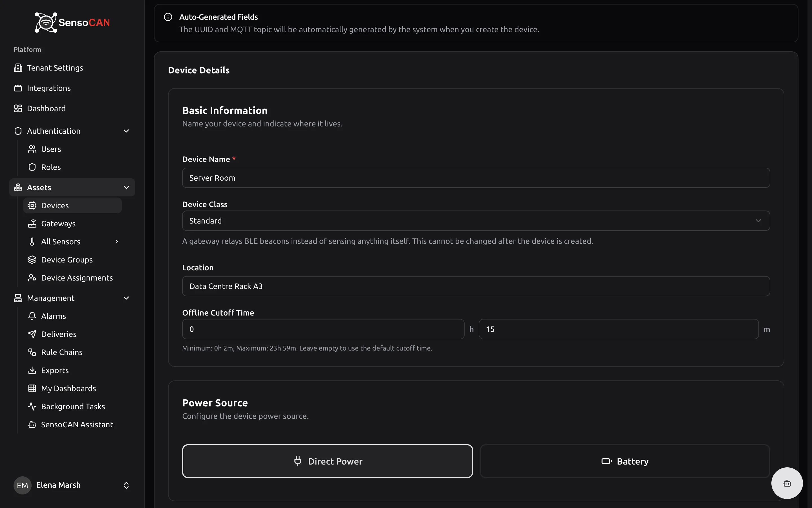
Task: Click the SensoCAN Assistant robot icon
Action: tap(32, 425)
